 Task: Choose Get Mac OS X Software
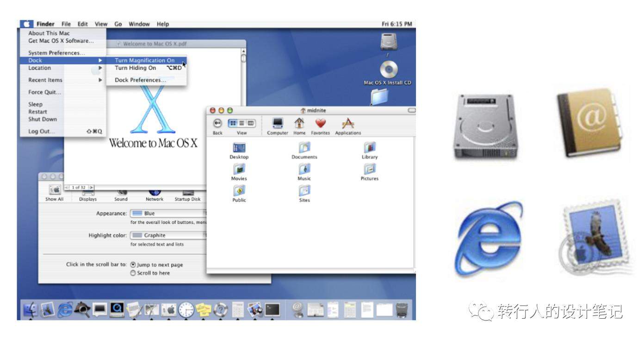pyautogui.click(x=63, y=41)
